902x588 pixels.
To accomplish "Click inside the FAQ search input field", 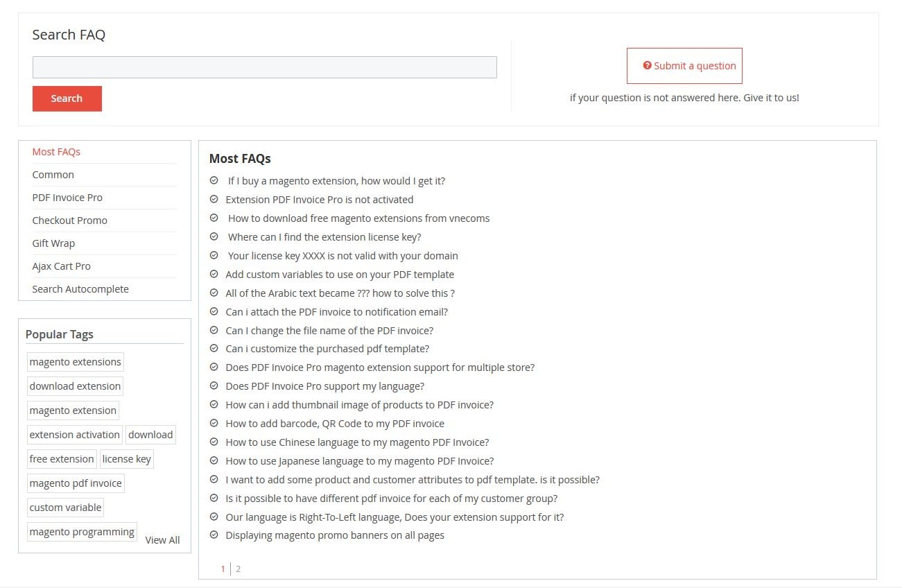I will [264, 67].
